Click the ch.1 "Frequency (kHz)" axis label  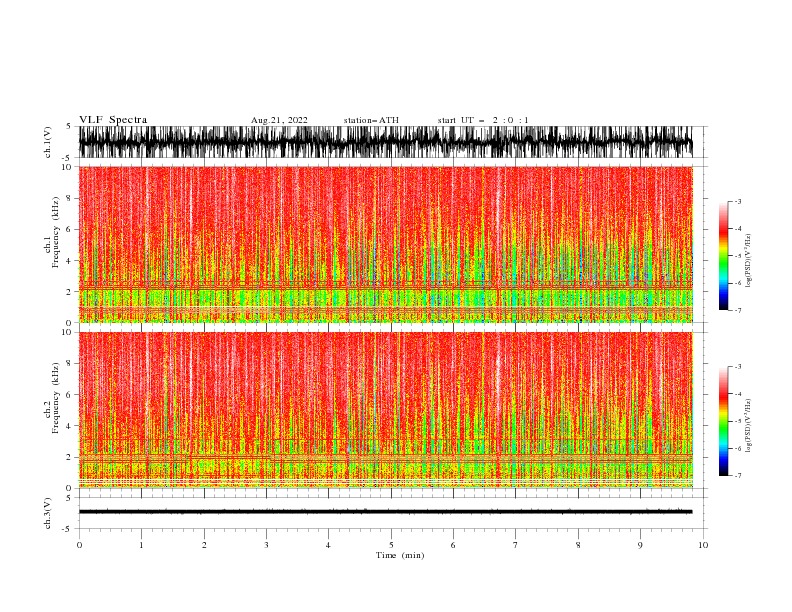coord(56,232)
